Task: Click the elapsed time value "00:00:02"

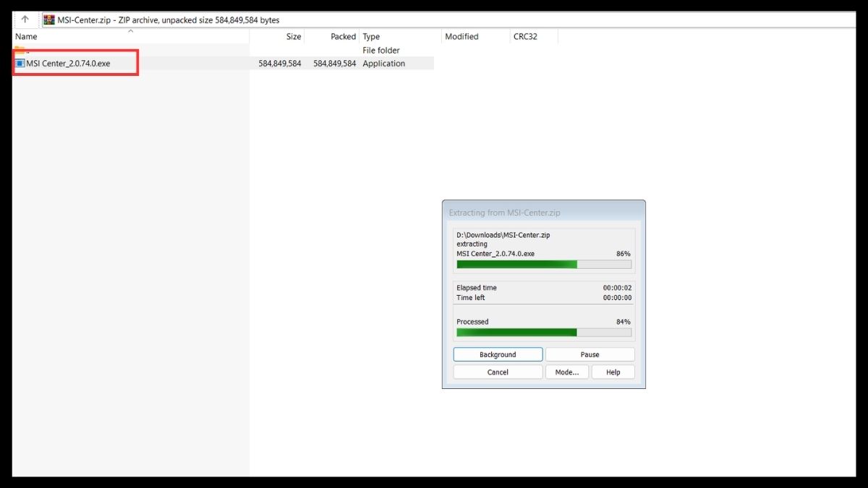Action: [618, 288]
